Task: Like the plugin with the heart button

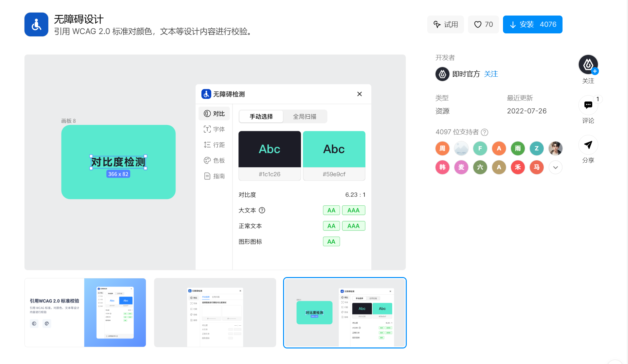Action: point(483,24)
